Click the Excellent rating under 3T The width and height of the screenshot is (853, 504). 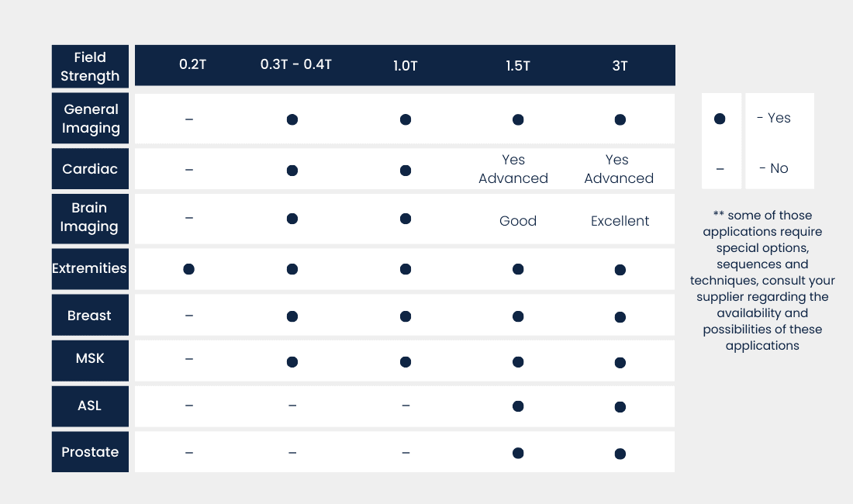point(620,221)
